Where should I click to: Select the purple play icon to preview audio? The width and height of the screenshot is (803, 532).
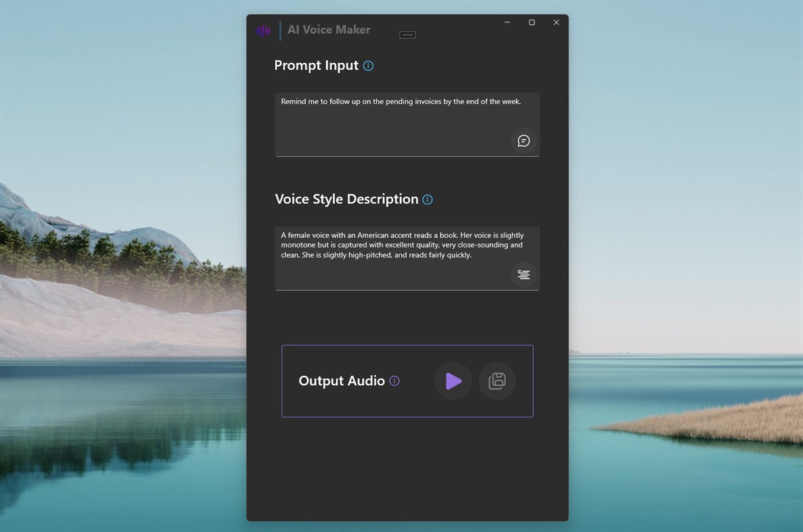coord(453,381)
